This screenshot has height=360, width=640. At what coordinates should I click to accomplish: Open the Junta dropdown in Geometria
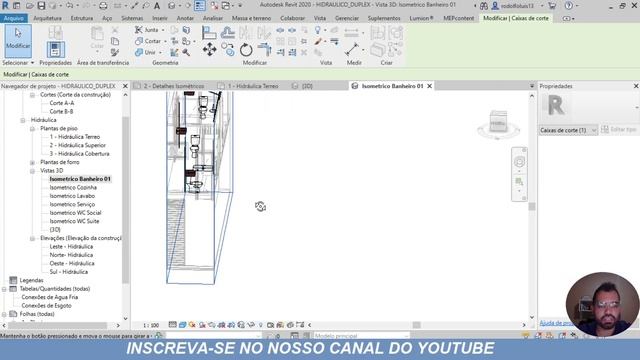163,30
